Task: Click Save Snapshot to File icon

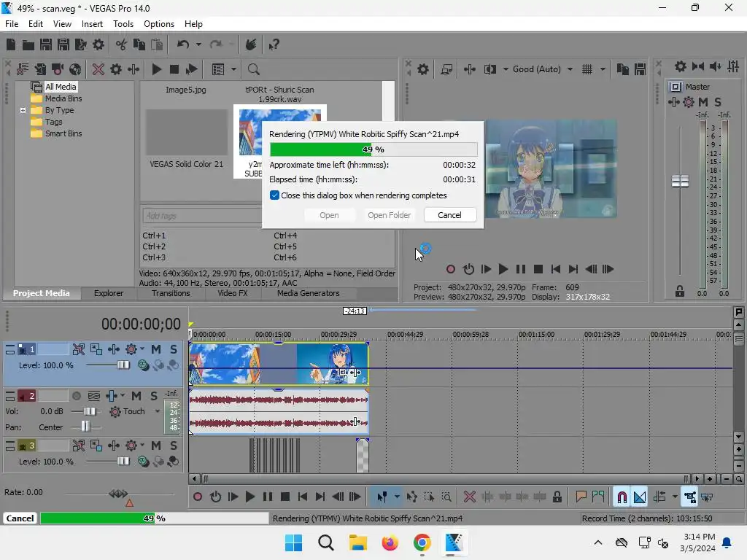Action: 640,69
